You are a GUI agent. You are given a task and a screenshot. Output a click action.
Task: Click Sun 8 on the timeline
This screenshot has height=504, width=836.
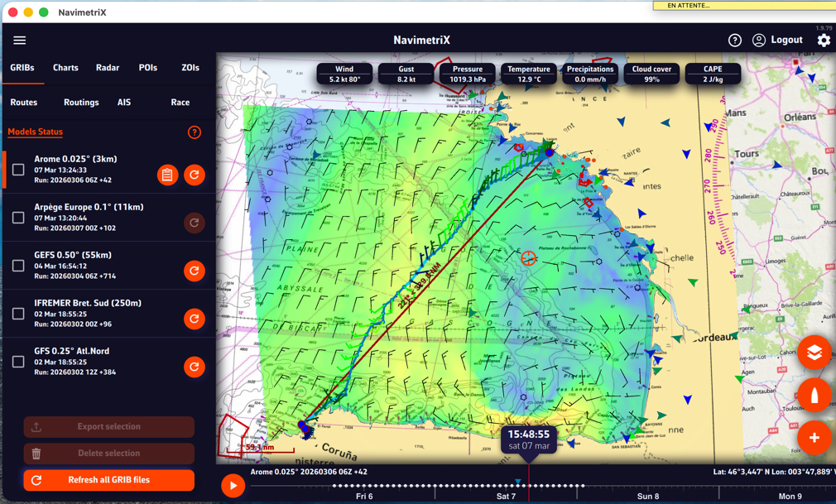[648, 497]
